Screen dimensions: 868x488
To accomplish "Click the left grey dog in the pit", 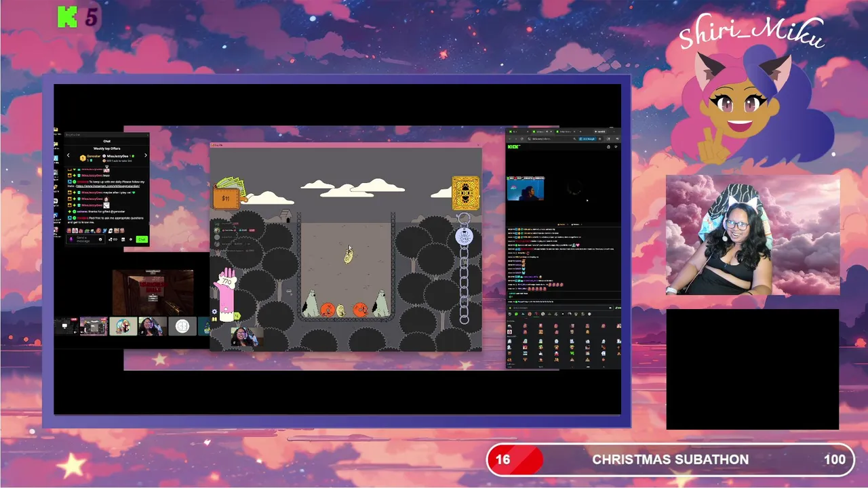I will 311,304.
